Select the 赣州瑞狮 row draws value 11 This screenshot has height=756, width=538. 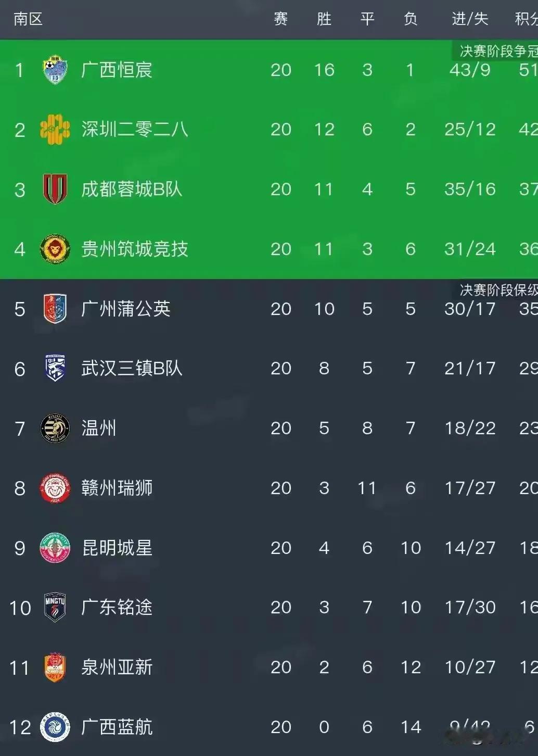tap(367, 488)
